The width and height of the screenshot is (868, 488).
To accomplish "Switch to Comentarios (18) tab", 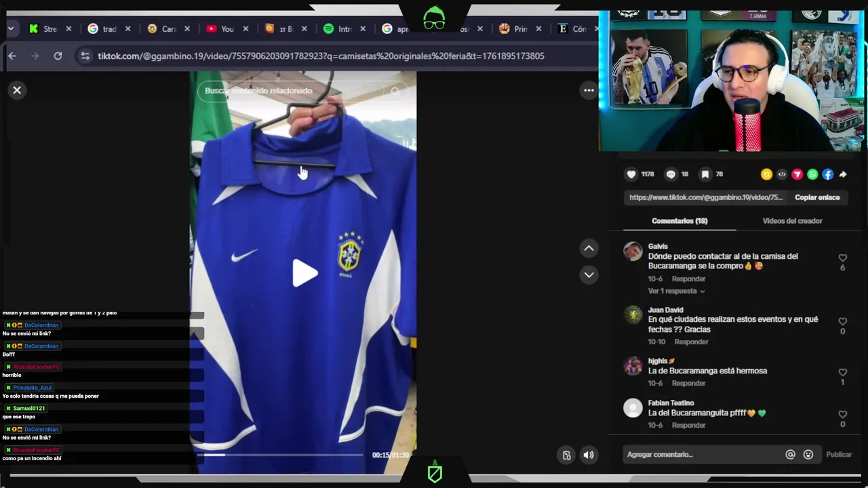I will click(x=679, y=221).
